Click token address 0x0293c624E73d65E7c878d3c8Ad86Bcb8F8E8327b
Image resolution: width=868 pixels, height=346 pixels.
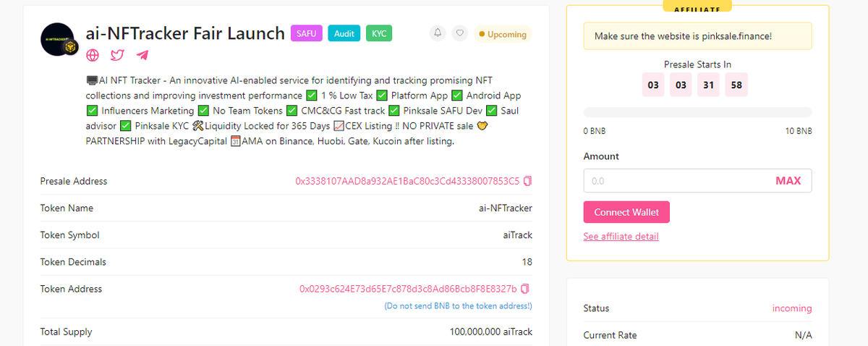tap(409, 289)
